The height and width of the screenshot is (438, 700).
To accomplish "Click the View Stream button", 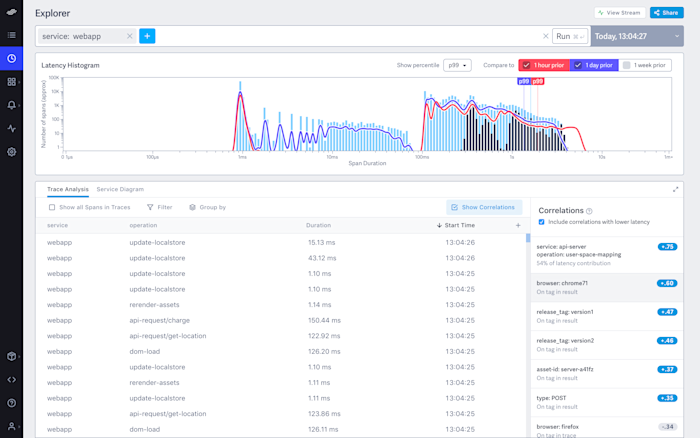I will click(x=620, y=13).
